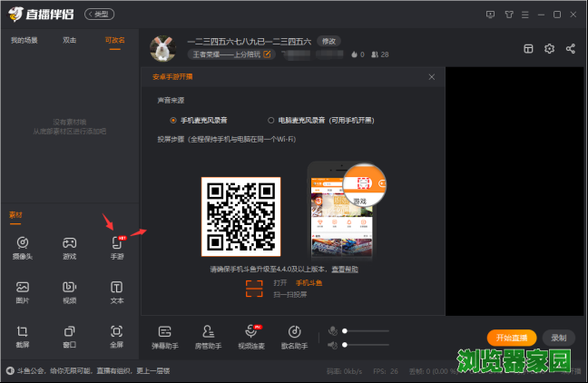Screen dimensions: 588x383
Task: Open settings gear icon
Action: click(549, 49)
